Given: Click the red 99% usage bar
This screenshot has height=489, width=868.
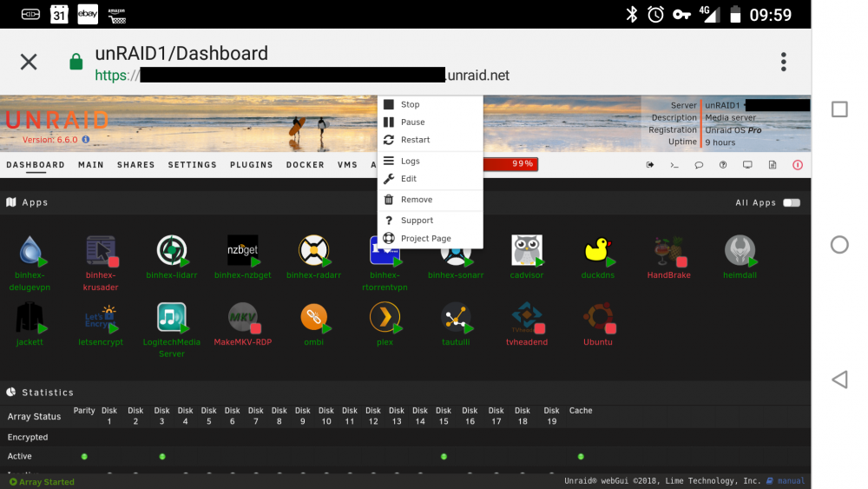Looking at the screenshot, I should click(510, 164).
